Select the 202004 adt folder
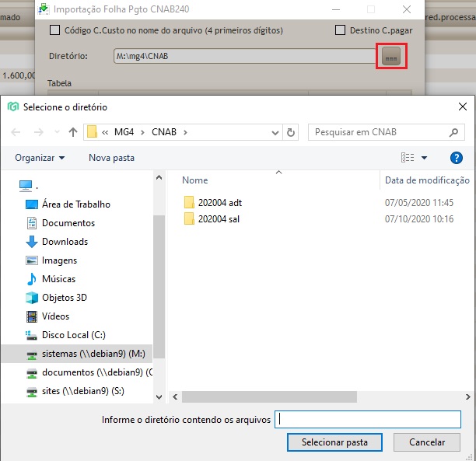This screenshot has width=476, height=461. (220, 202)
